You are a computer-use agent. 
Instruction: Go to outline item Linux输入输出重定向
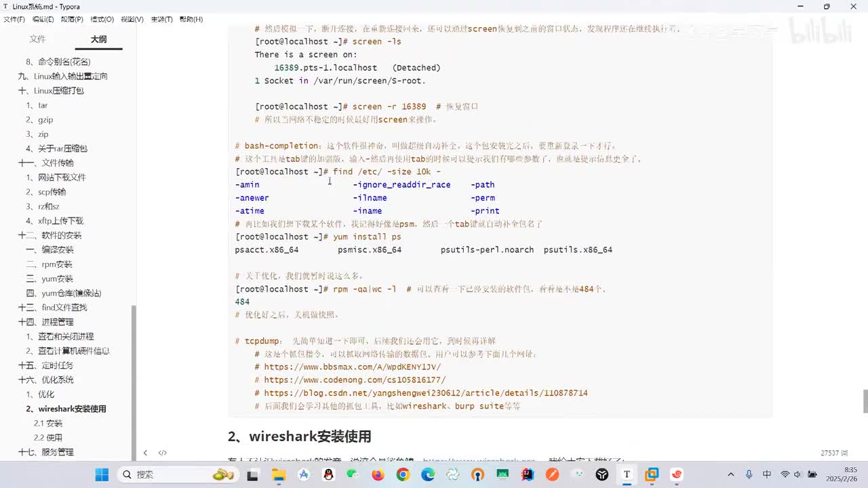(63, 76)
